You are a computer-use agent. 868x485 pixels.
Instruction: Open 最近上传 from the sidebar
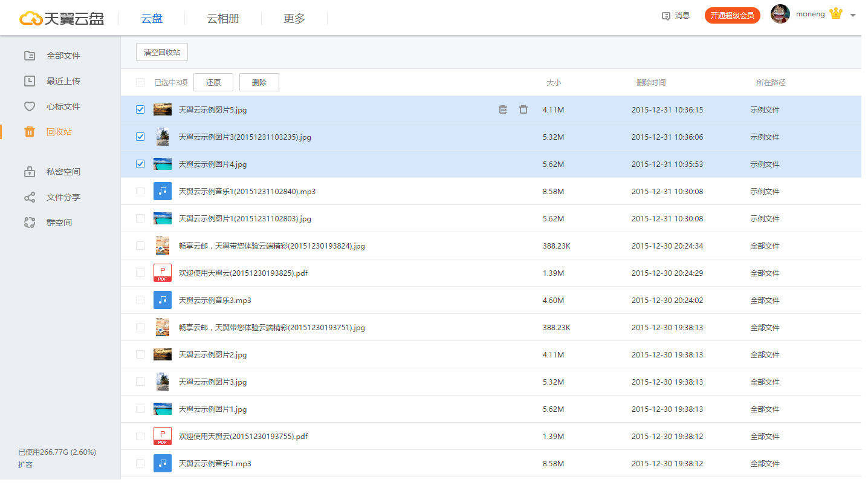(29, 80)
